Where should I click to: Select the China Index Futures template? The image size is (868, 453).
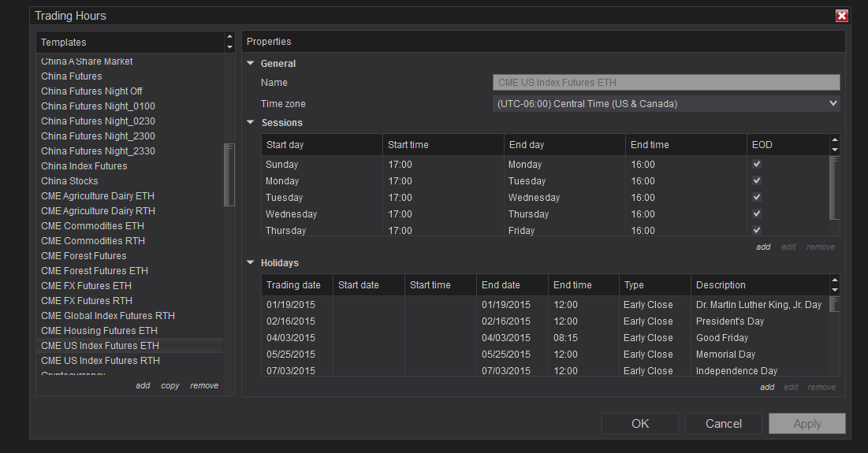click(x=84, y=166)
